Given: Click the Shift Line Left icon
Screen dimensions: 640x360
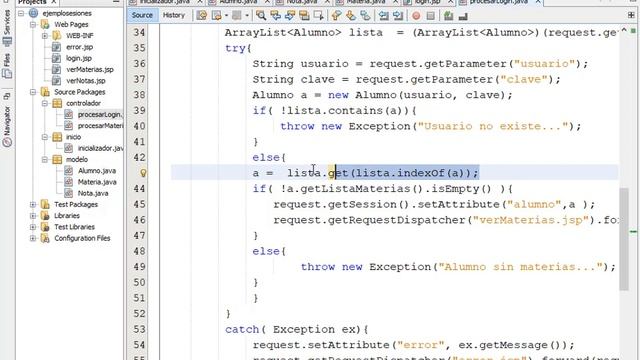Looking at the screenshot, I should coord(384,16).
